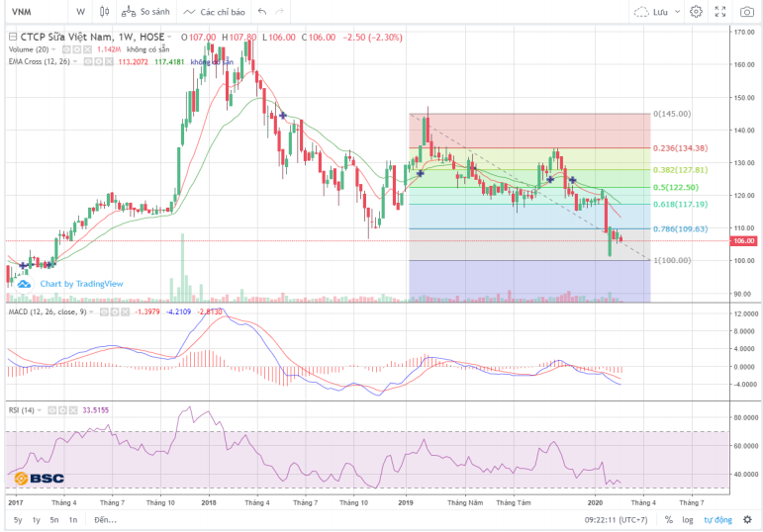Click the Đến... go-to date button
Screen dimensions: 763x532
(105, 520)
